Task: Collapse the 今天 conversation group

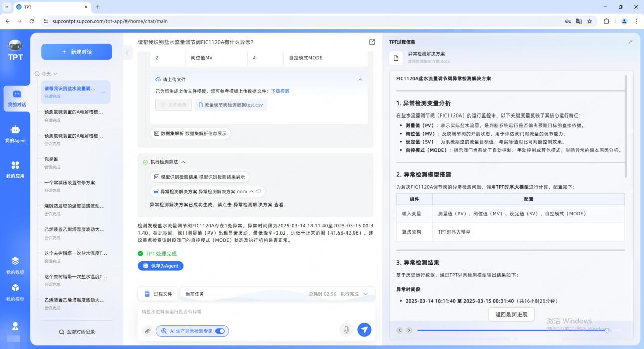Action: point(55,74)
